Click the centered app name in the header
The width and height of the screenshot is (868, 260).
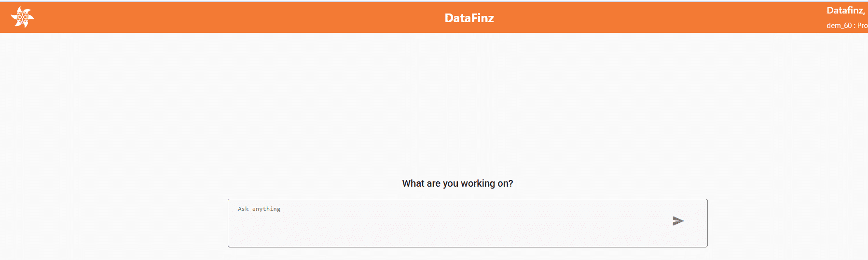[x=469, y=18]
